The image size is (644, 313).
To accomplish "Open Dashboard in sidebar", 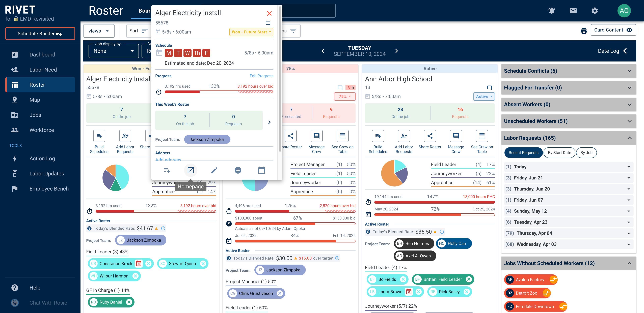I will point(40,55).
